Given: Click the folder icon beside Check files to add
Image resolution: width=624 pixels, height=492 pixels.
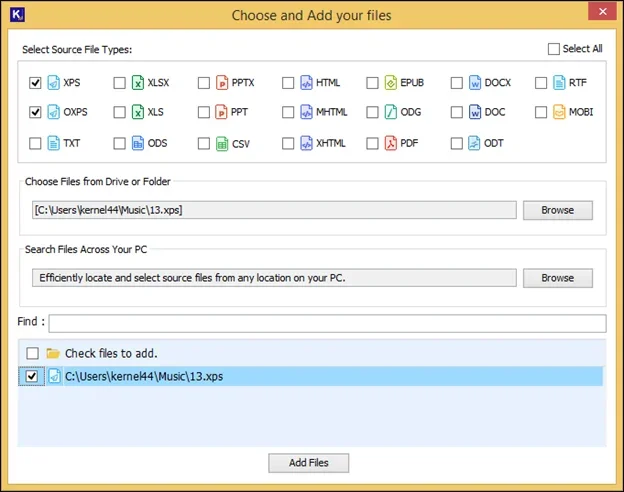Looking at the screenshot, I should click(x=53, y=353).
